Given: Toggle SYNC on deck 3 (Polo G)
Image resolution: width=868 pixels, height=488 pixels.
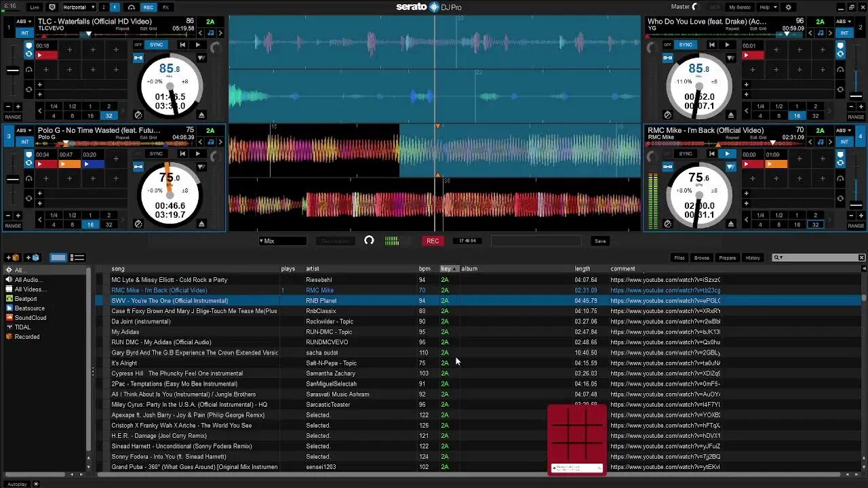Looking at the screenshot, I should (157, 153).
